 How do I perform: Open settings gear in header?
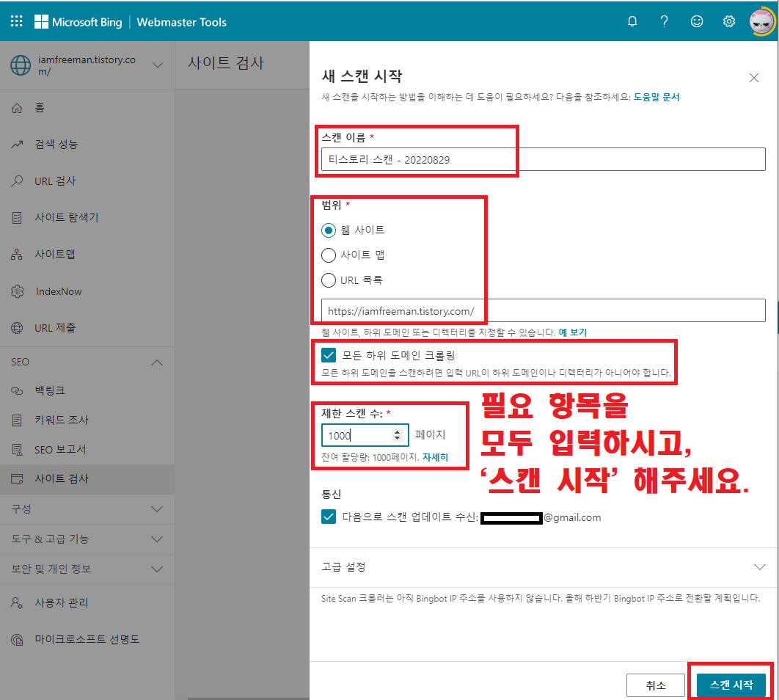point(729,21)
